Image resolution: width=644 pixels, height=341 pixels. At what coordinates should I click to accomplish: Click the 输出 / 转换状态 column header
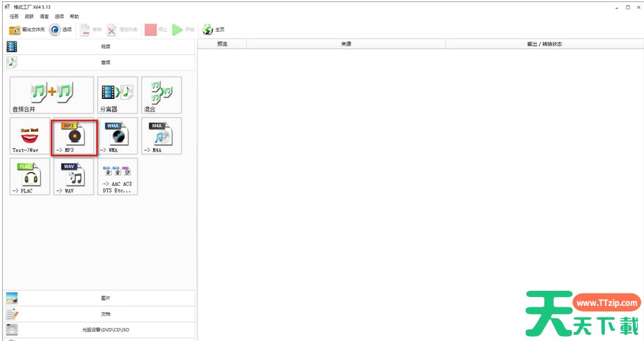pyautogui.click(x=544, y=44)
